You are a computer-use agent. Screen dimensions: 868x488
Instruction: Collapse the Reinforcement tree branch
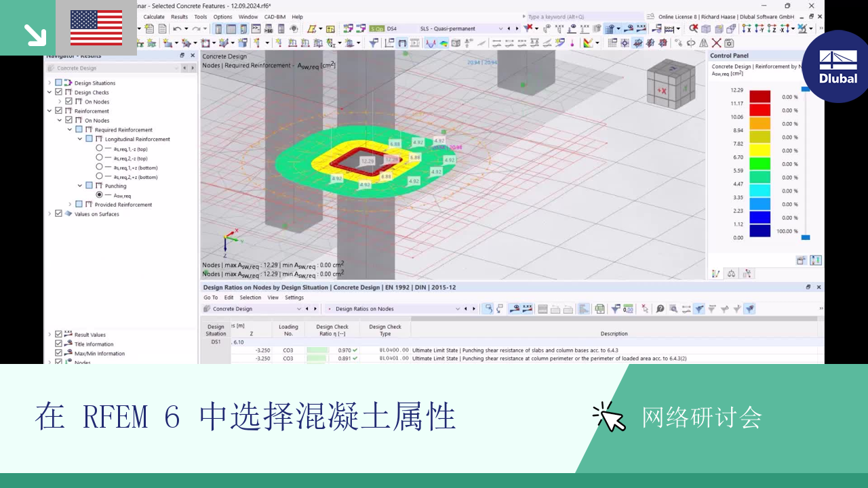point(49,111)
